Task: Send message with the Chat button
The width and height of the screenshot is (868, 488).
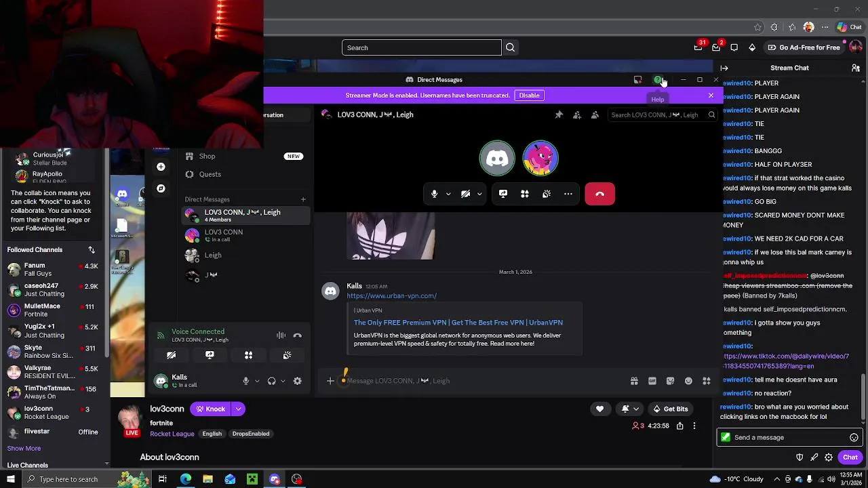Action: [850, 457]
